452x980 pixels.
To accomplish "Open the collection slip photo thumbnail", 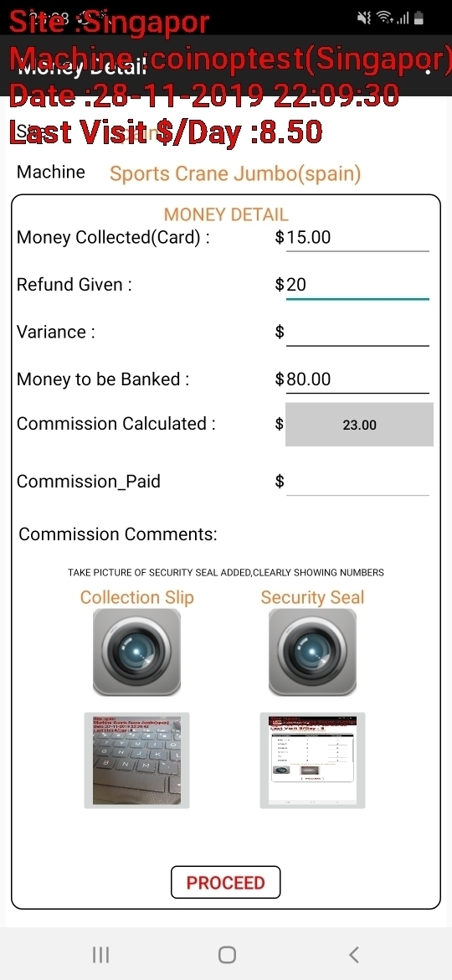I will [x=136, y=761].
